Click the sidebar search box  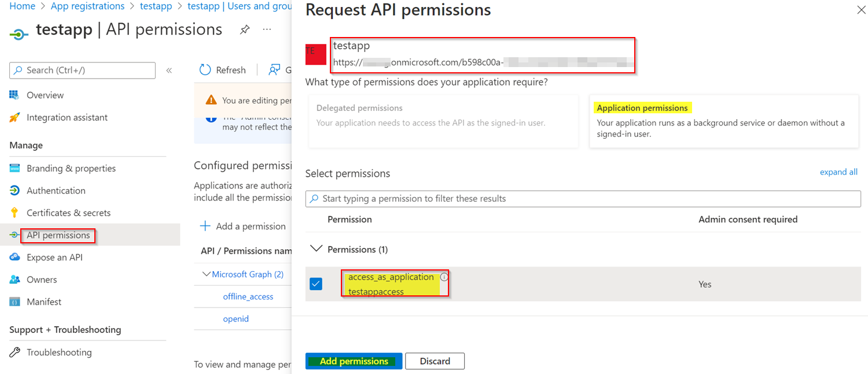(82, 70)
